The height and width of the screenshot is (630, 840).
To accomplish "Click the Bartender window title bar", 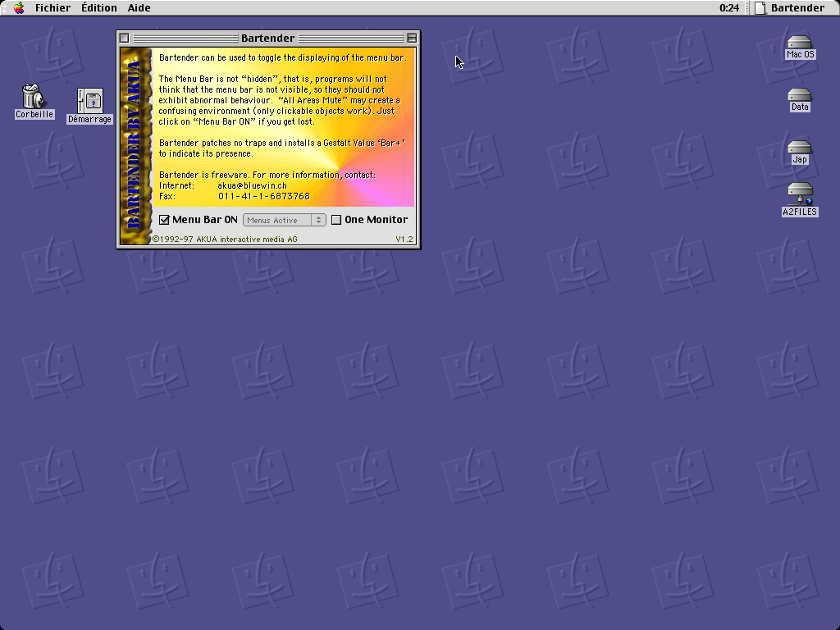I will pyautogui.click(x=268, y=38).
